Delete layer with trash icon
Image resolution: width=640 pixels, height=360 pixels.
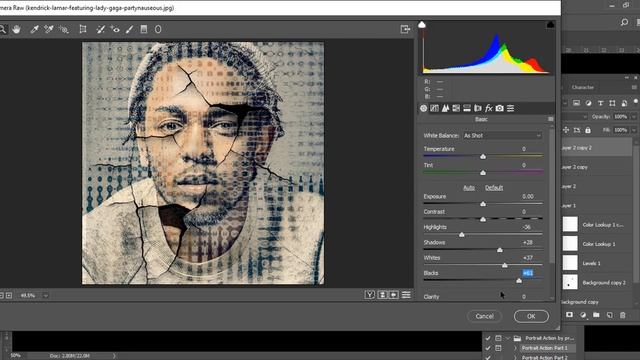623,315
